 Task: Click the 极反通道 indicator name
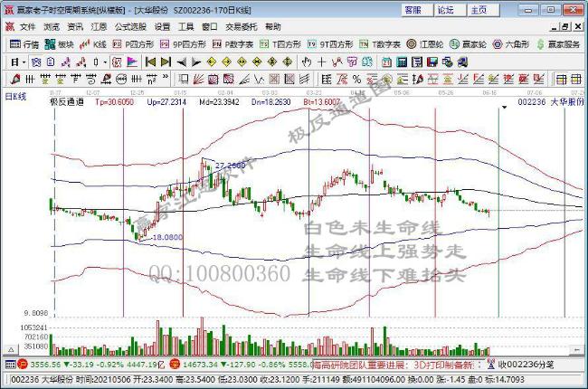(x=67, y=101)
